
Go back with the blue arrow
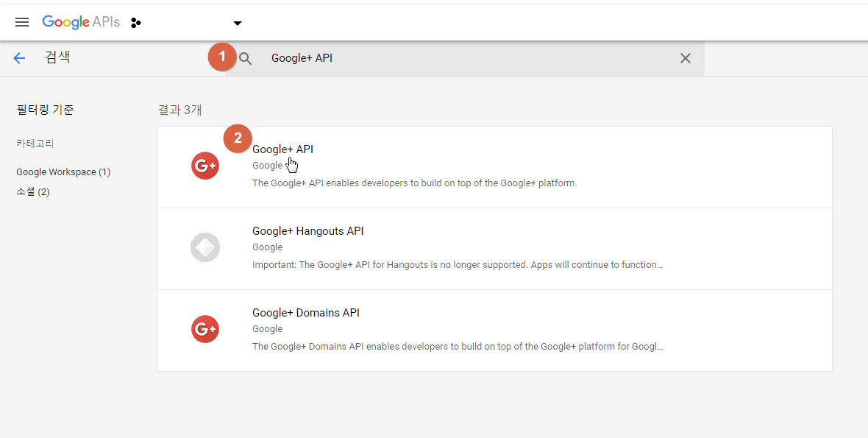point(19,58)
